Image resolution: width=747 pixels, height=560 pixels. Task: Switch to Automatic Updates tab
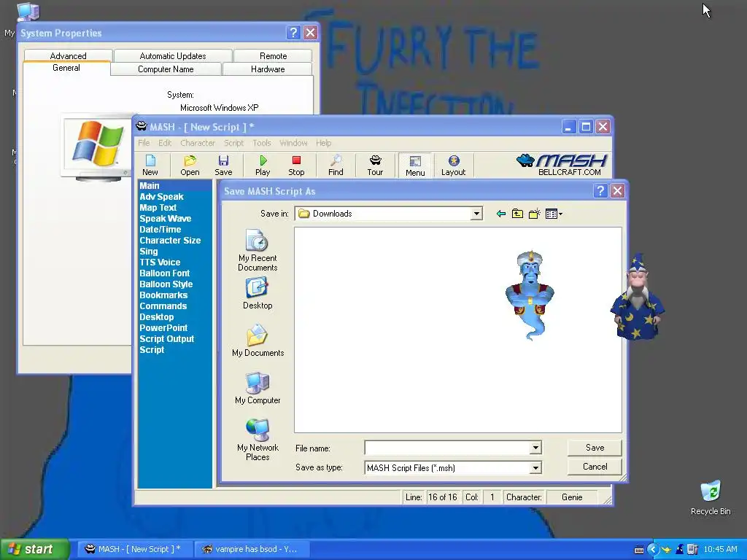click(173, 55)
